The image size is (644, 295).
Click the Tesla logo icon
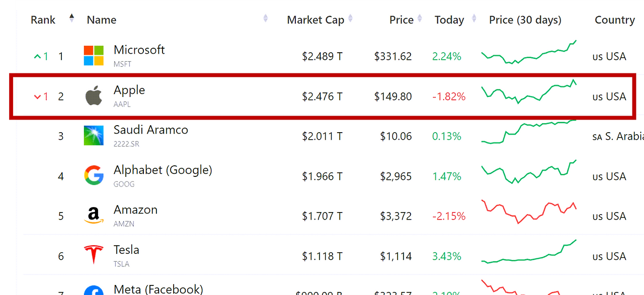(94, 255)
